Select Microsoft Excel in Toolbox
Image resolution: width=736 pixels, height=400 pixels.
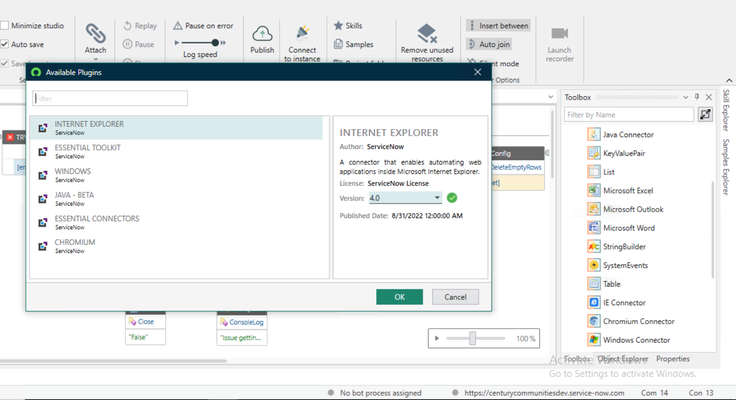(x=620, y=191)
